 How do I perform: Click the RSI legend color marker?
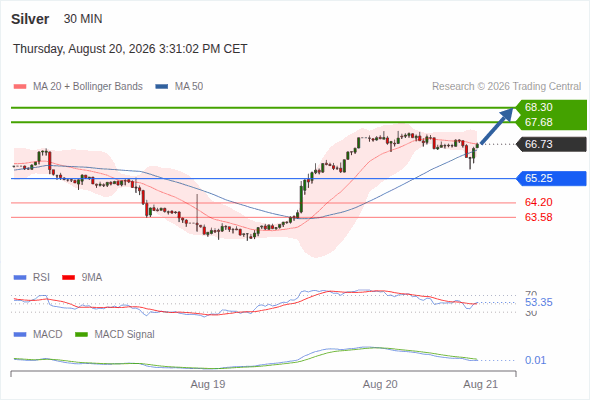20,278
